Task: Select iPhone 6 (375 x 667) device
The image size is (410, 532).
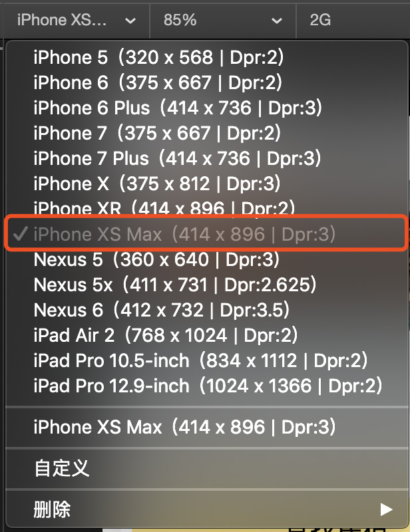Action: (x=206, y=82)
